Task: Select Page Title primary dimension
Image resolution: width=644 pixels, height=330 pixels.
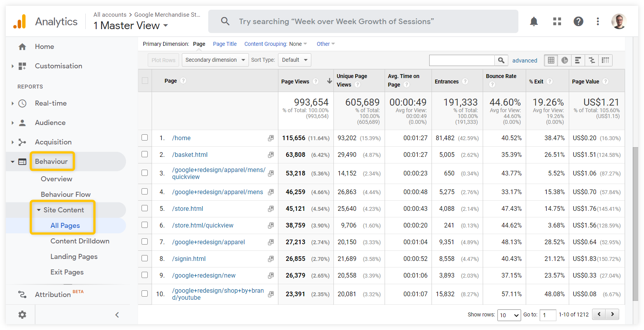Action: 224,44
